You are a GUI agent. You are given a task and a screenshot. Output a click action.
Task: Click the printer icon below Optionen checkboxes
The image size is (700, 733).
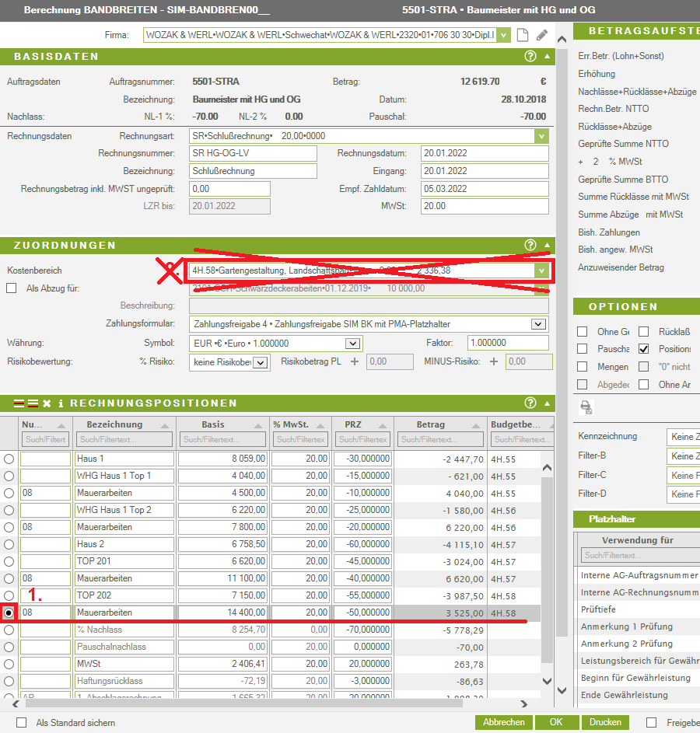pos(586,407)
